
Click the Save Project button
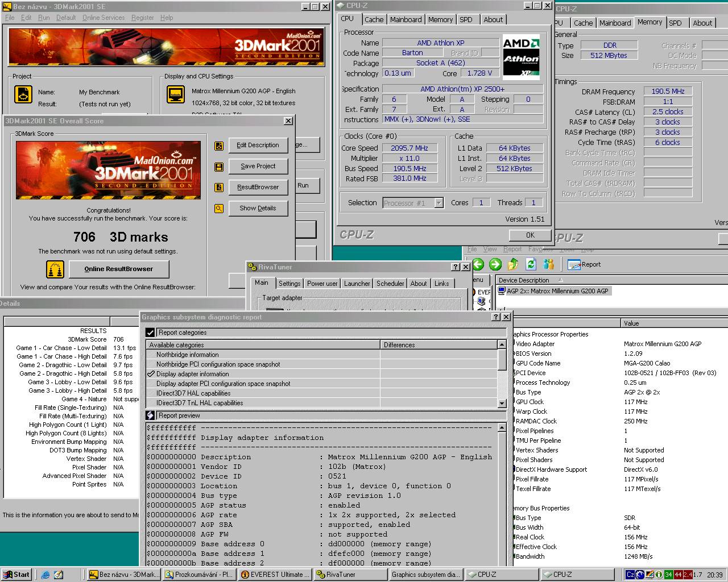tap(258, 167)
